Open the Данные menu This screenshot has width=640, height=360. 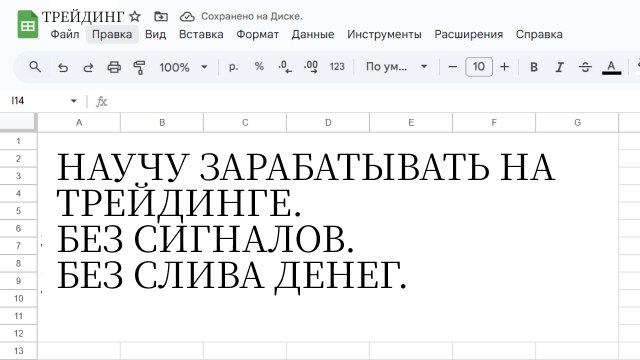313,34
